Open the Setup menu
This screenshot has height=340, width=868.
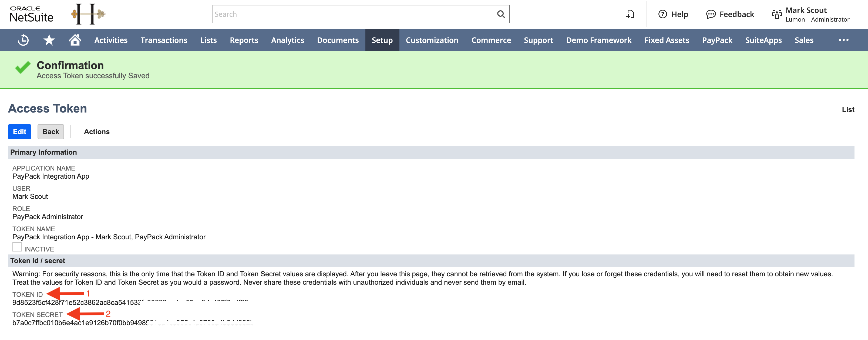point(382,40)
